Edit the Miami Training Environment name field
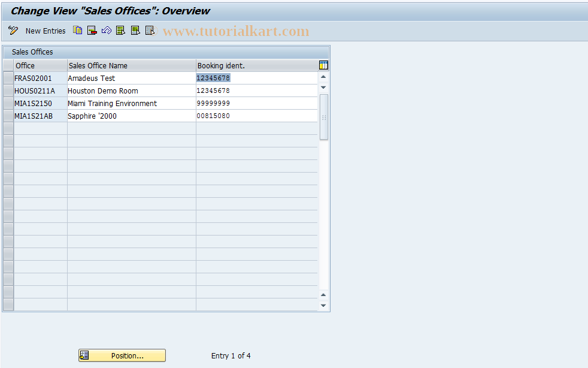Viewport: 588px width, 368px height. pyautogui.click(x=132, y=103)
